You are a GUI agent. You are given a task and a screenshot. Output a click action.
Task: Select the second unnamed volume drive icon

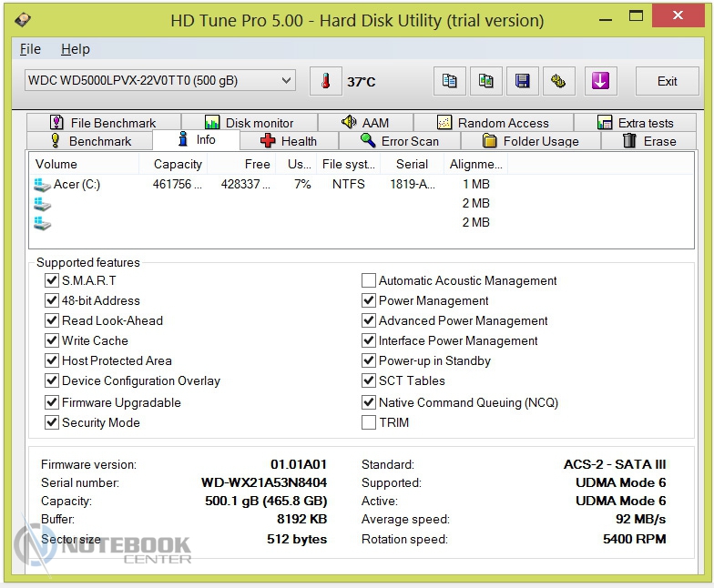pyautogui.click(x=42, y=204)
